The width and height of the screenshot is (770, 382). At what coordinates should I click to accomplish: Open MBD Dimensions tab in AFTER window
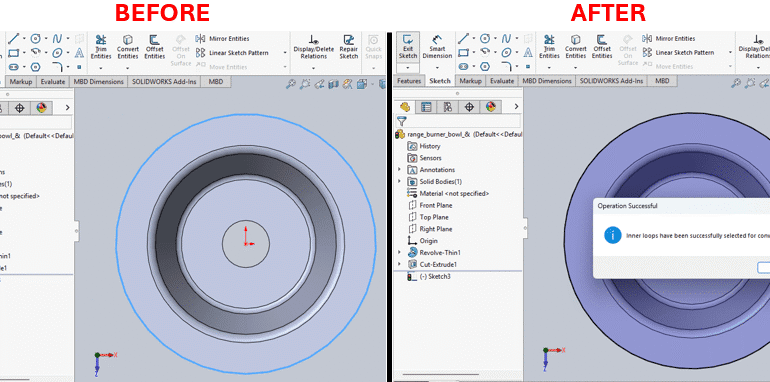547,81
